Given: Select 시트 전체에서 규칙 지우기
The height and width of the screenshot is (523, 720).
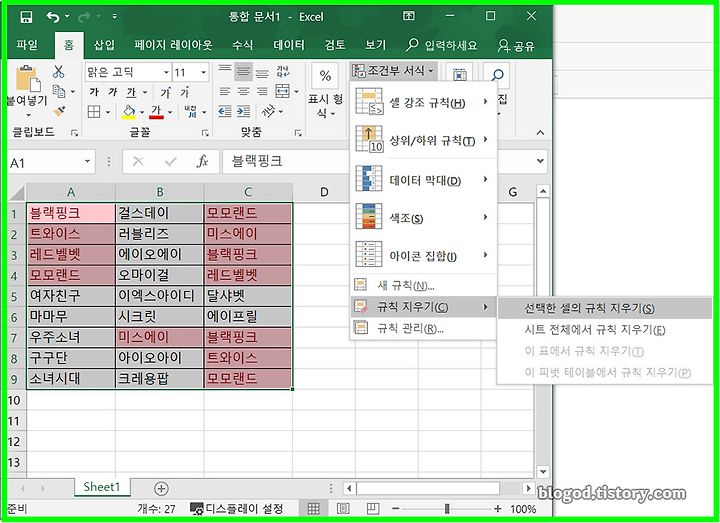Looking at the screenshot, I should (x=605, y=330).
